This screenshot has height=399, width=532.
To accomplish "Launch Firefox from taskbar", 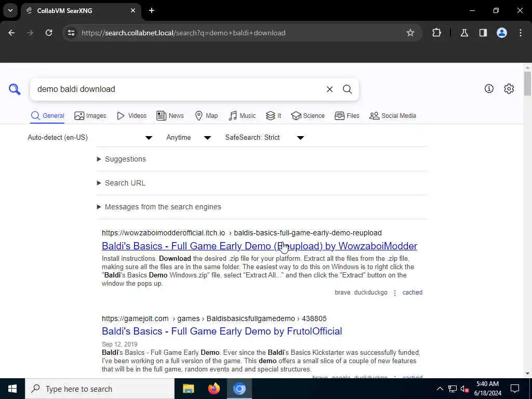I will click(214, 389).
